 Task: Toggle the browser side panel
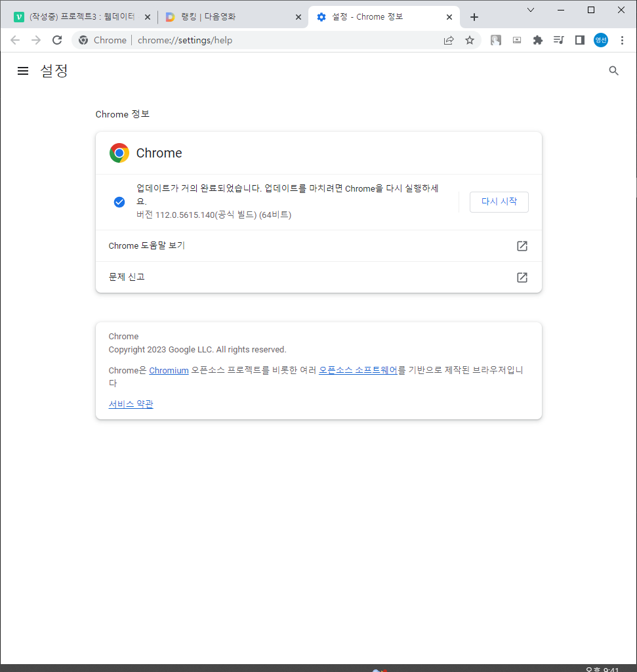579,40
